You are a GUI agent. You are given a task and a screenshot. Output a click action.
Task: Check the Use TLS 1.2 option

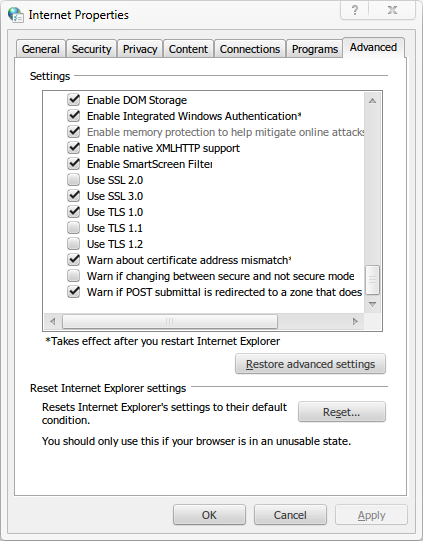[x=73, y=244]
